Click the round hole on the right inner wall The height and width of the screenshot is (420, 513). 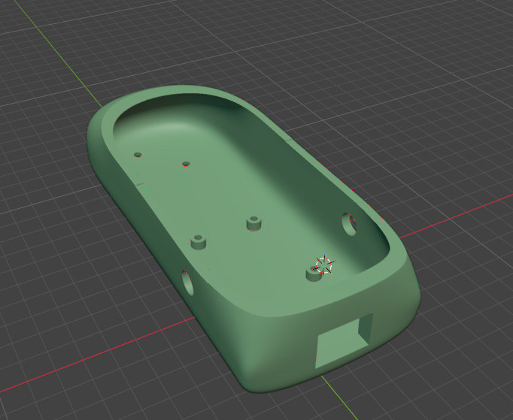349,224
